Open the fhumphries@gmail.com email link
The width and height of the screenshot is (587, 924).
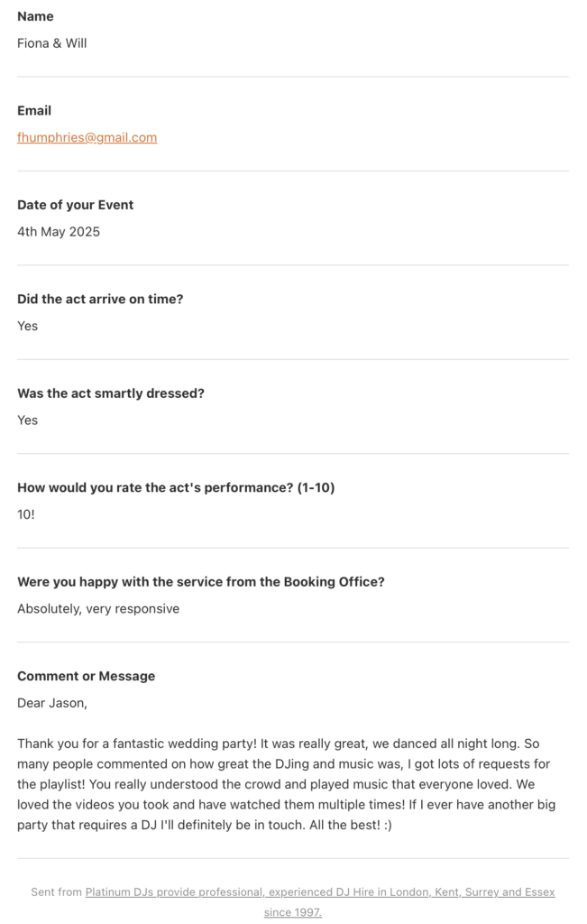tap(87, 137)
